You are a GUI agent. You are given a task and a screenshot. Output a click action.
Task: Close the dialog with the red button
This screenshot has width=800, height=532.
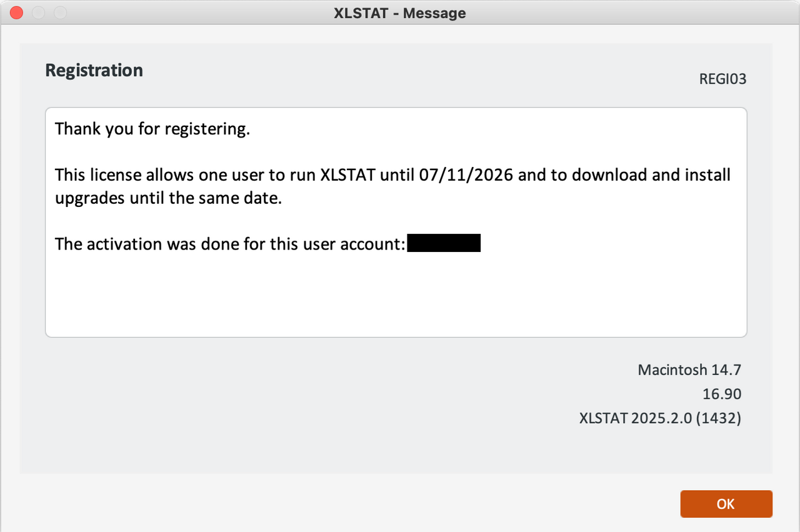17,13
